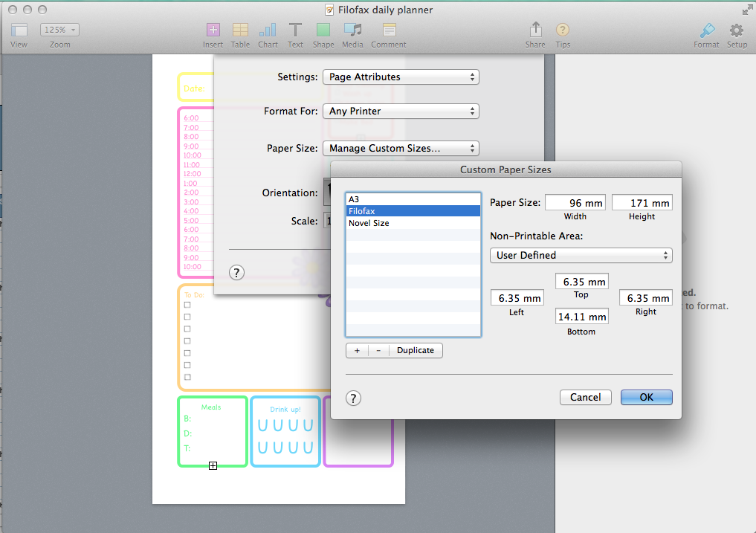The image size is (756, 533).
Task: Open help in Custom Paper Sizes dialog
Action: [353, 398]
